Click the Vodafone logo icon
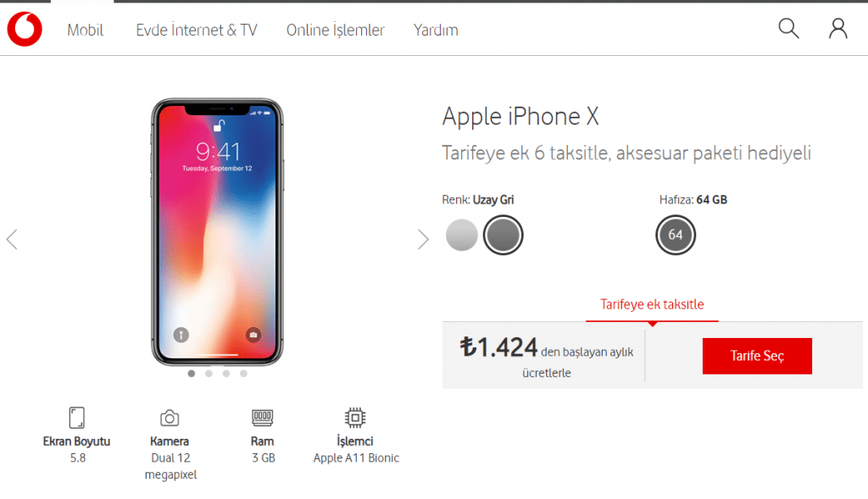 click(x=25, y=30)
